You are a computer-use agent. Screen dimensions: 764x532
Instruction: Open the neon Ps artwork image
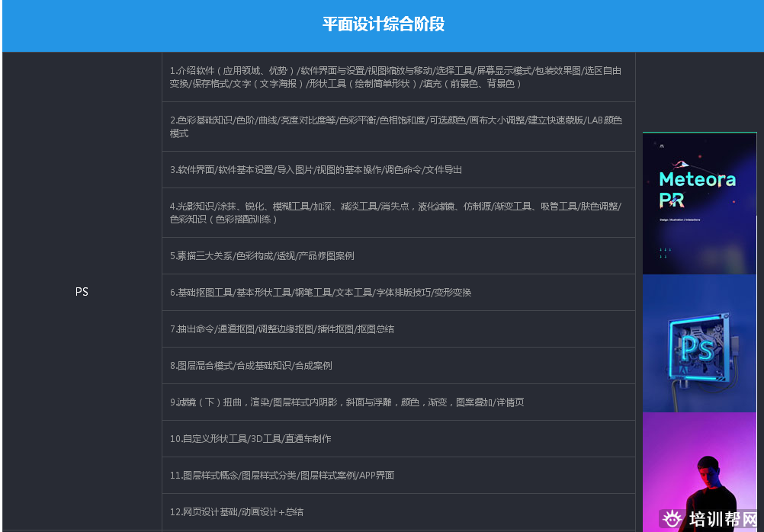pos(698,343)
